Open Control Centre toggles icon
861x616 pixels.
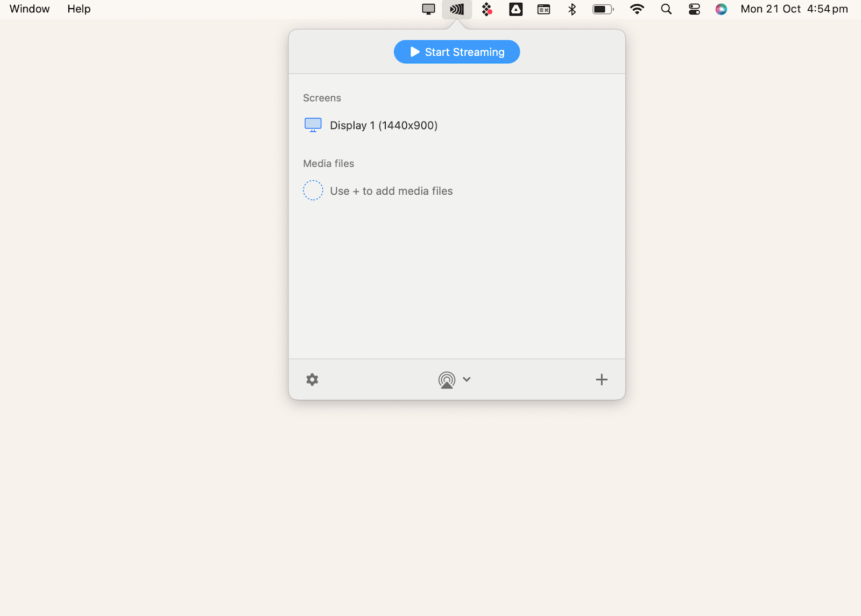point(694,9)
